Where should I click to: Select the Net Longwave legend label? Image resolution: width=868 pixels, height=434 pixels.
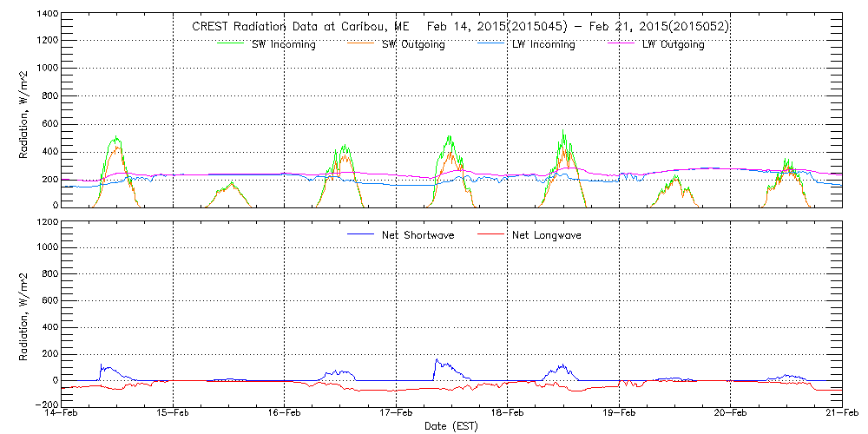[549, 234]
